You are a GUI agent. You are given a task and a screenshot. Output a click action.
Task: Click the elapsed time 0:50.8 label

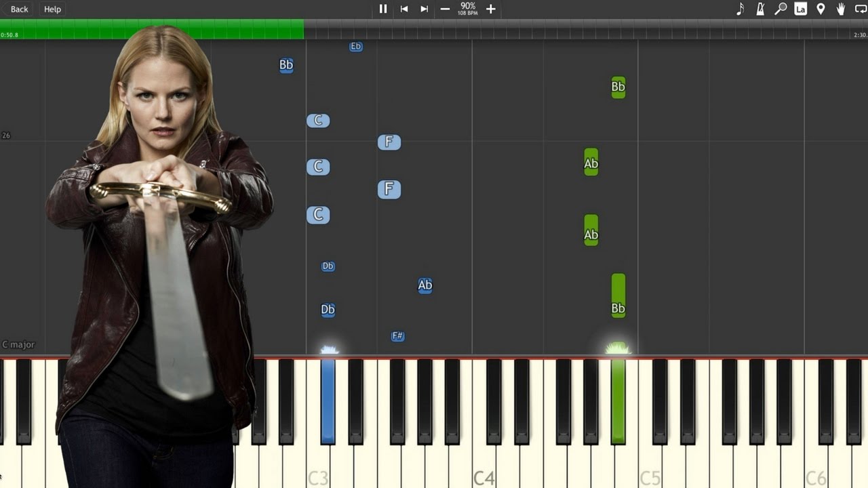click(x=9, y=35)
